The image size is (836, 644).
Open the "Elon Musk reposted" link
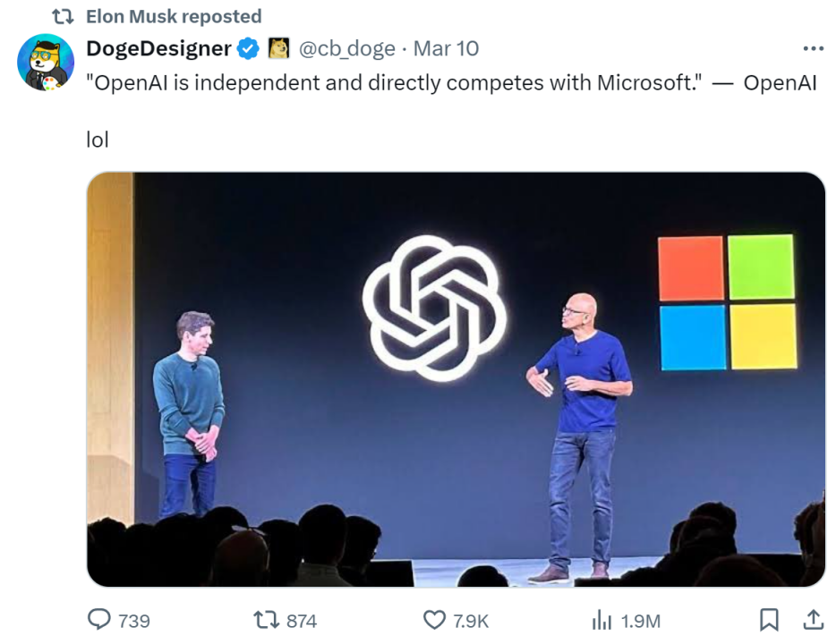(x=174, y=17)
